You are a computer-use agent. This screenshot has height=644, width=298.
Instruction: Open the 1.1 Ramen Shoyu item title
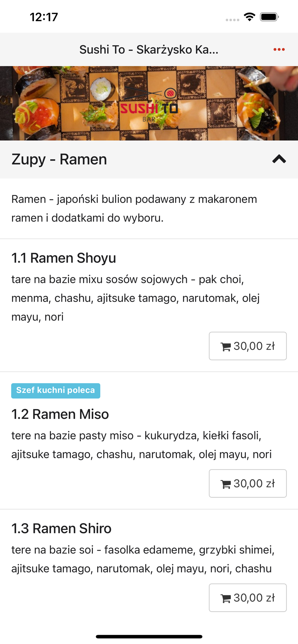[64, 258]
